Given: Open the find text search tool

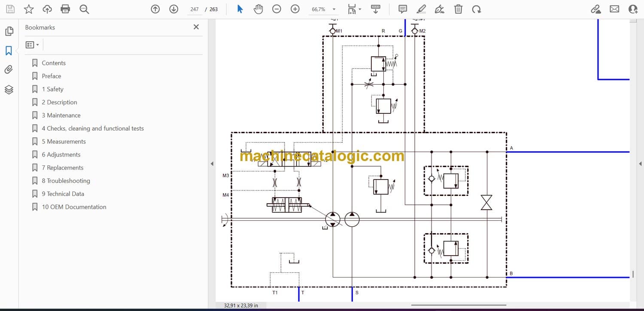Looking at the screenshot, I should coord(84,9).
